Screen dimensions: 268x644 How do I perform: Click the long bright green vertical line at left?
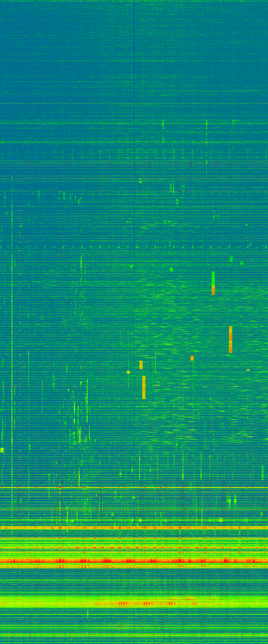click(x=12, y=325)
